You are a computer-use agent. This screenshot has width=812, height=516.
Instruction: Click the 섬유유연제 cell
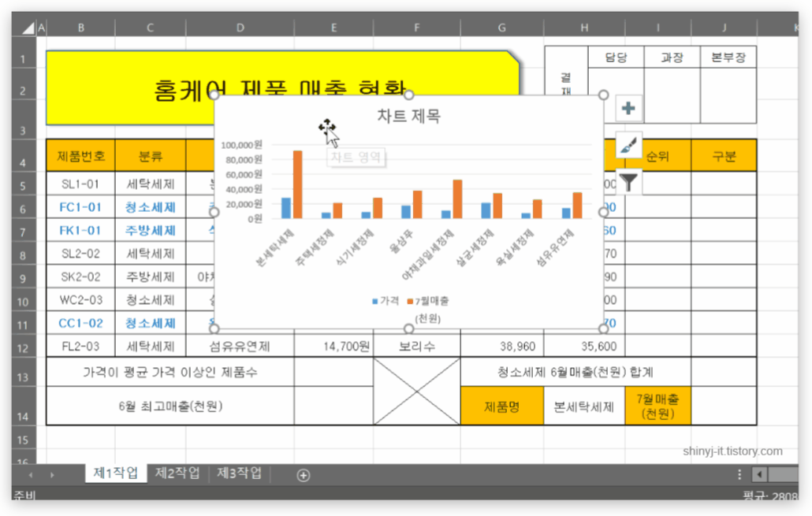[x=240, y=347]
